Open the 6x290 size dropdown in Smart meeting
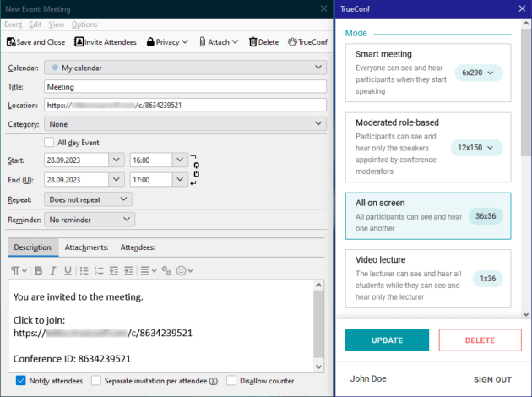This screenshot has height=397, width=532. point(479,73)
